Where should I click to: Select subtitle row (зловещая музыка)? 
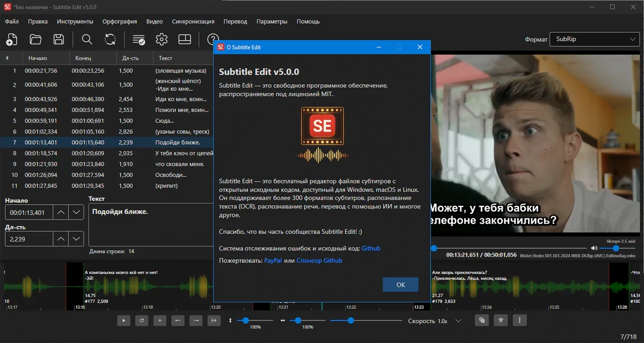coord(107,71)
